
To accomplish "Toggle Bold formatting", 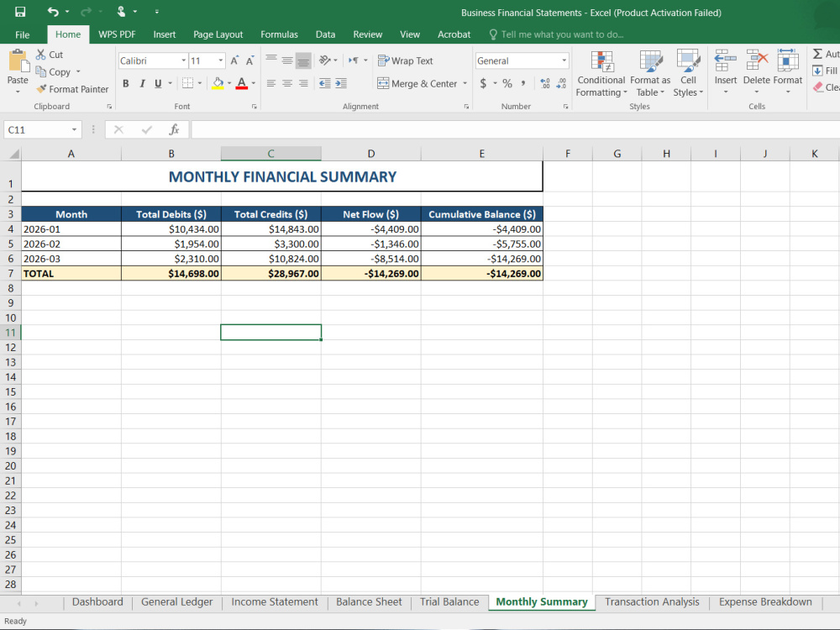I will pyautogui.click(x=126, y=83).
